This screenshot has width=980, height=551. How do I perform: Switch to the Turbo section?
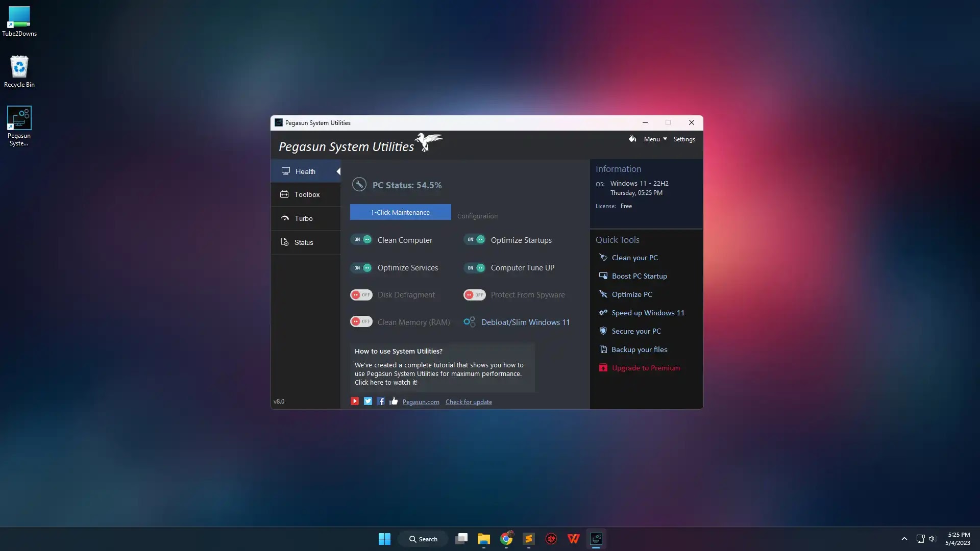305,218
